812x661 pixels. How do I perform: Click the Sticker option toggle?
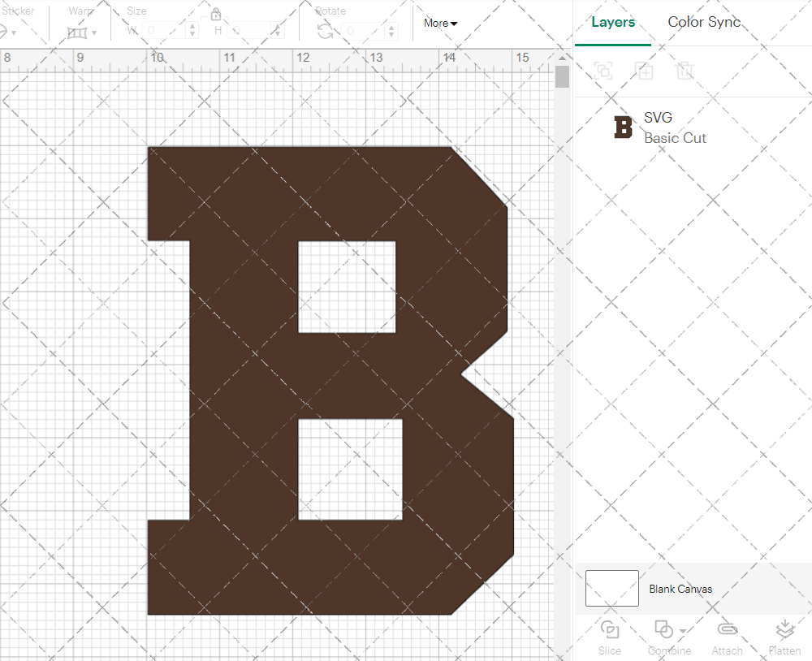5,31
